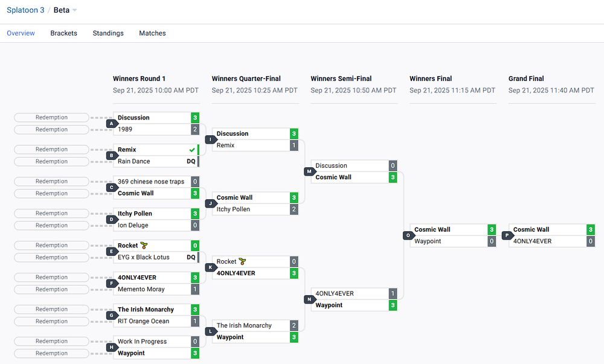Click match E Rocket emoji icon

[144, 245]
